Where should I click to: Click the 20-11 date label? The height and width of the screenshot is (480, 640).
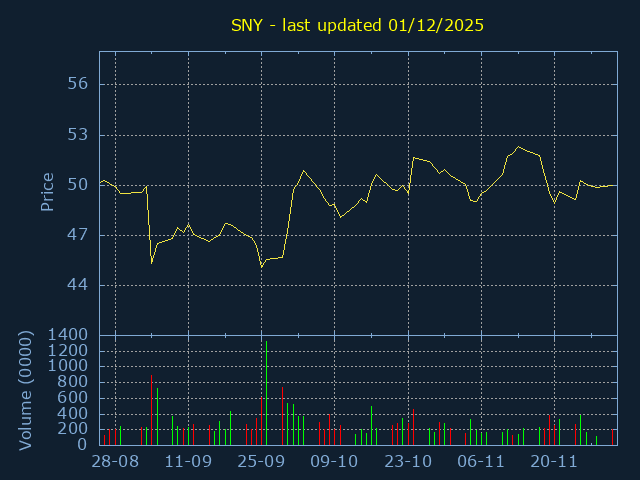(x=553, y=462)
